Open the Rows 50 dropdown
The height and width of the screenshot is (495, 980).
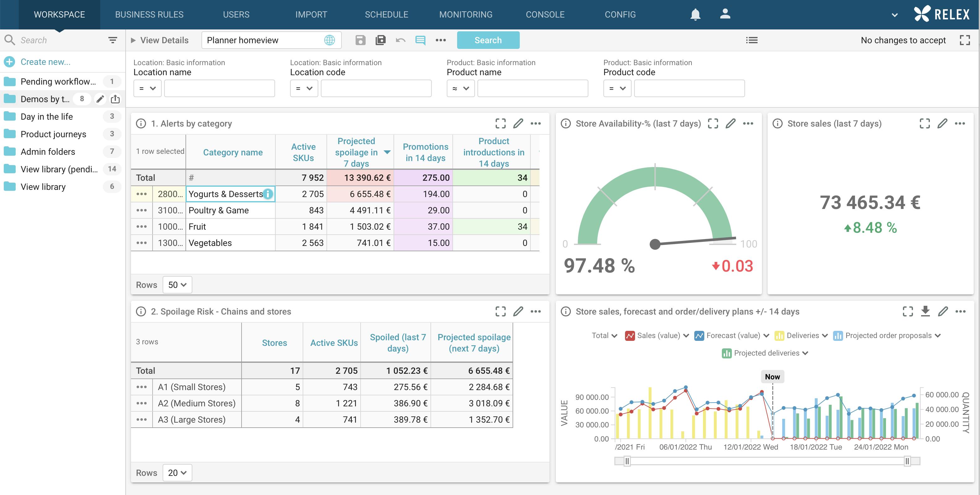[177, 285]
